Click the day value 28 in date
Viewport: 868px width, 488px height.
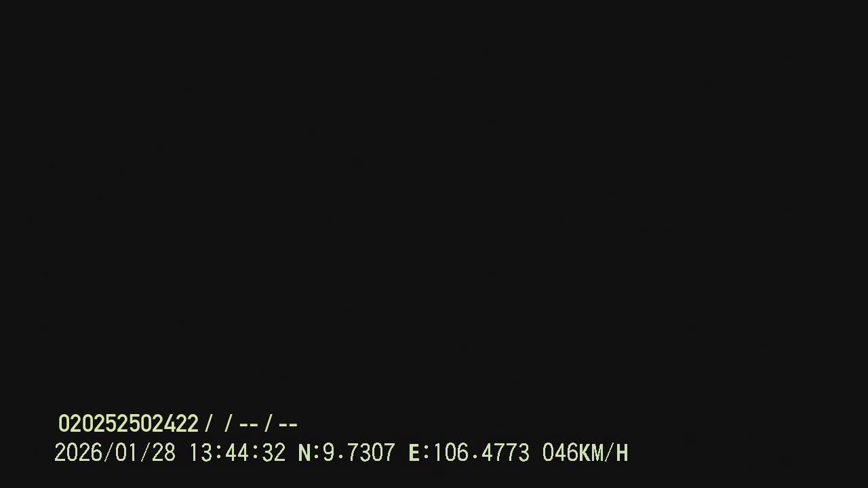pyautogui.click(x=163, y=453)
